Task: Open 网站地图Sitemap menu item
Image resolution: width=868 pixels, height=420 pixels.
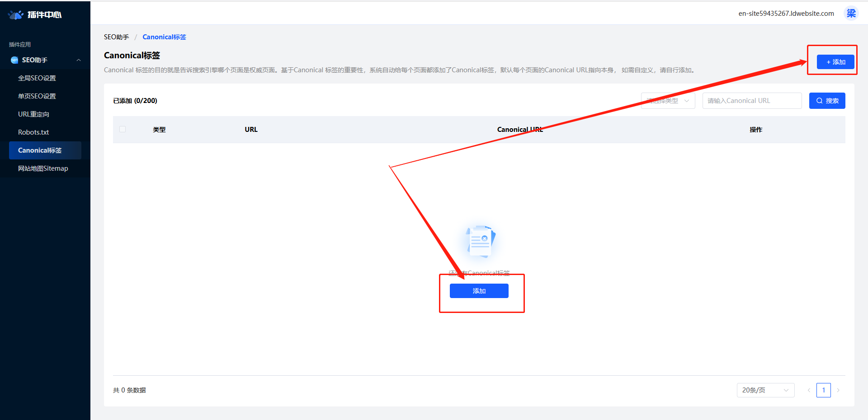Action: click(x=43, y=168)
